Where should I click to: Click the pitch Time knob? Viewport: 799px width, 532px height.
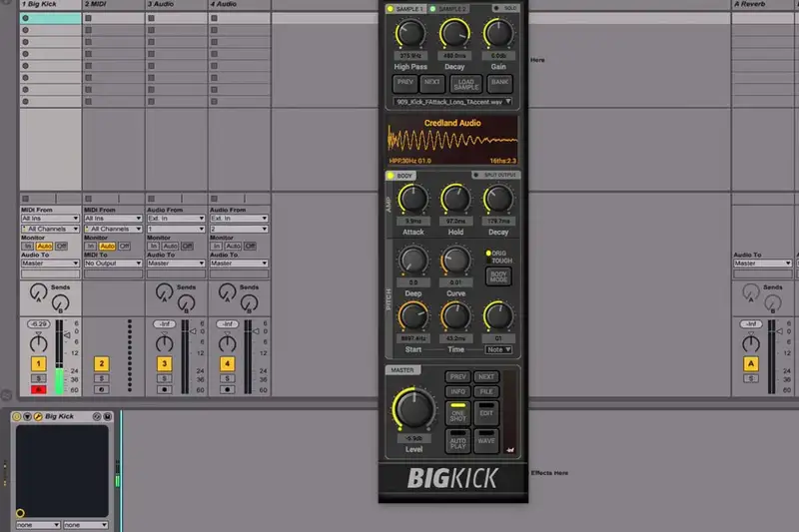[x=455, y=316]
